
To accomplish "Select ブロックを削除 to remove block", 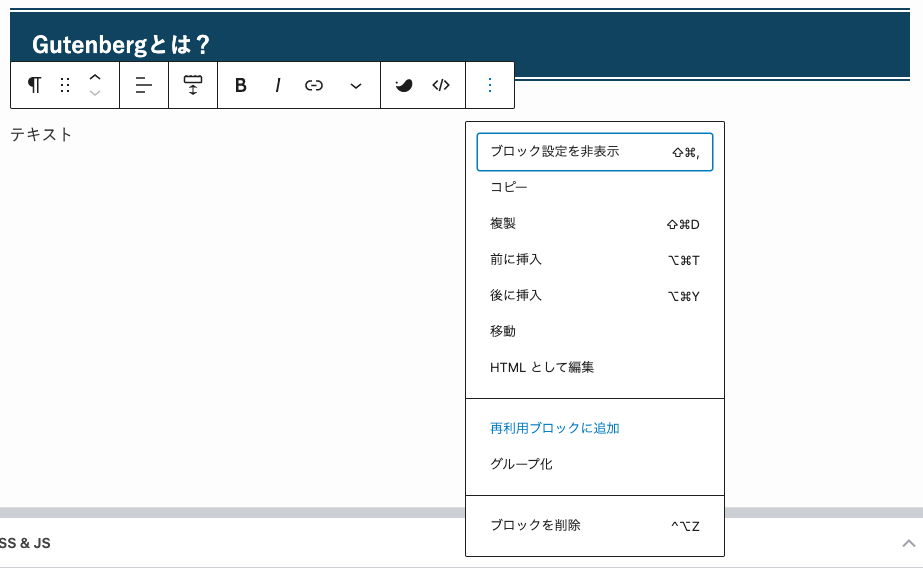I will (595, 525).
